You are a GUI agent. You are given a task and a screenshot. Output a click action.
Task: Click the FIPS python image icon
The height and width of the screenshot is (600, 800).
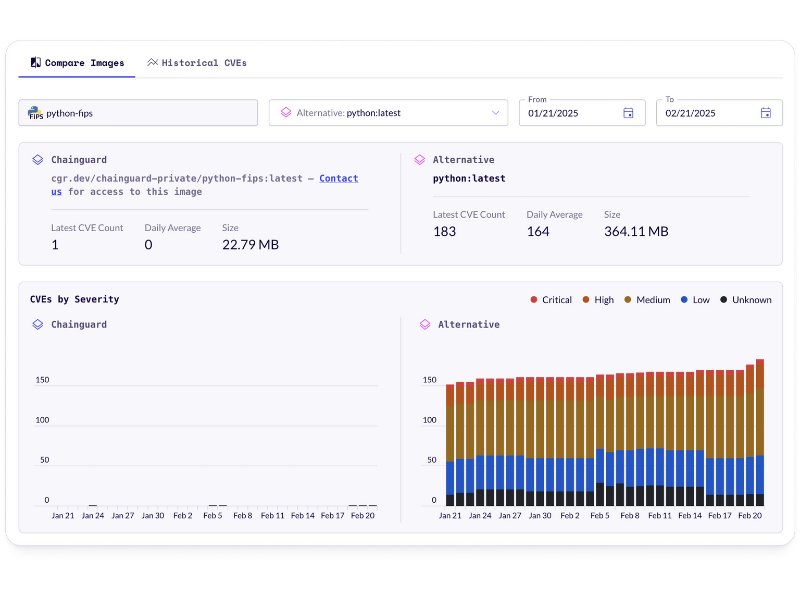pyautogui.click(x=35, y=113)
